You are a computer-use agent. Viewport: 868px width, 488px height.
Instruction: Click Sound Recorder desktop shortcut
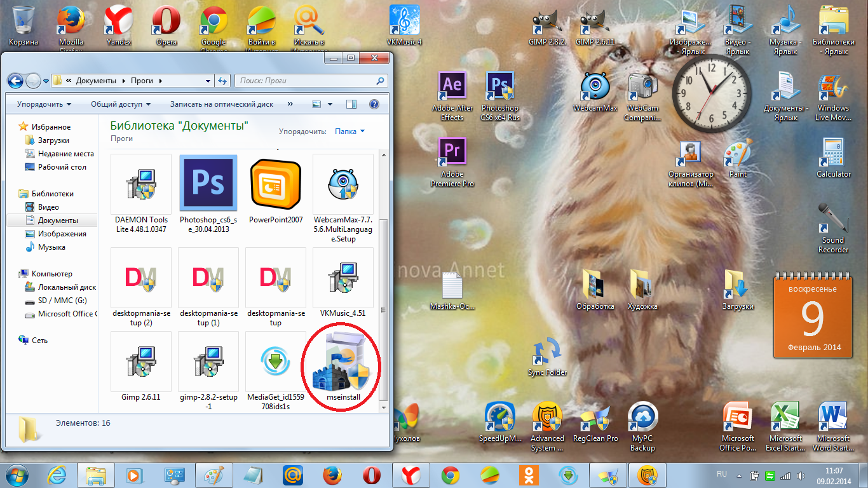[x=834, y=229]
